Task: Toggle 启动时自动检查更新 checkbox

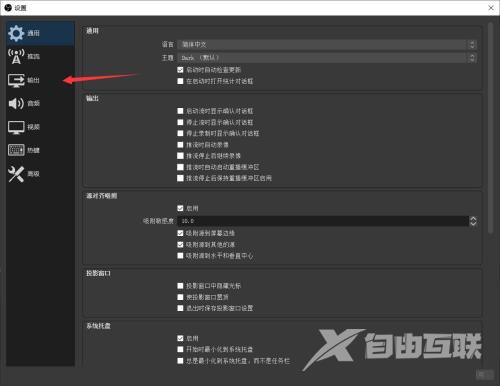Action: click(x=180, y=70)
